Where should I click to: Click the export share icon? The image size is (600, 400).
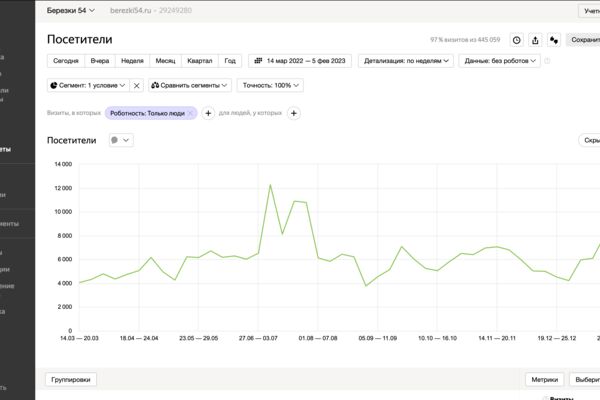(535, 40)
